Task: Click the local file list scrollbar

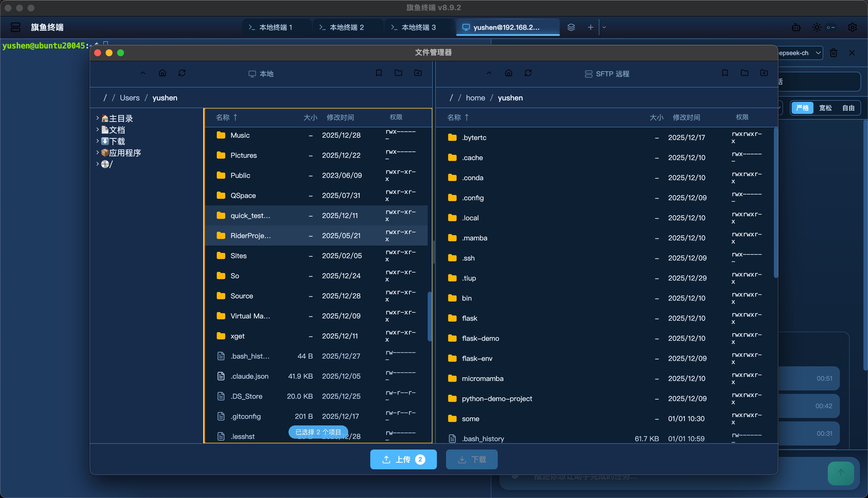Action: coord(429,316)
